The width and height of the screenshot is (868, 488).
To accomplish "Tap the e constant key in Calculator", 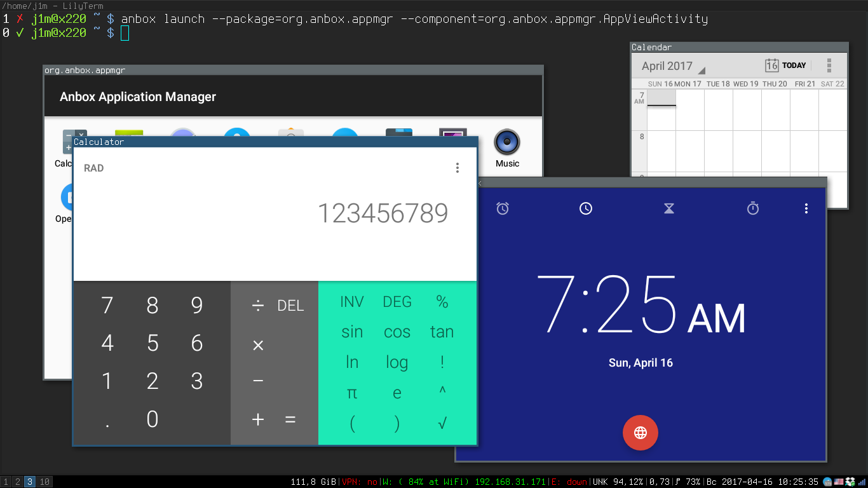I will (397, 393).
